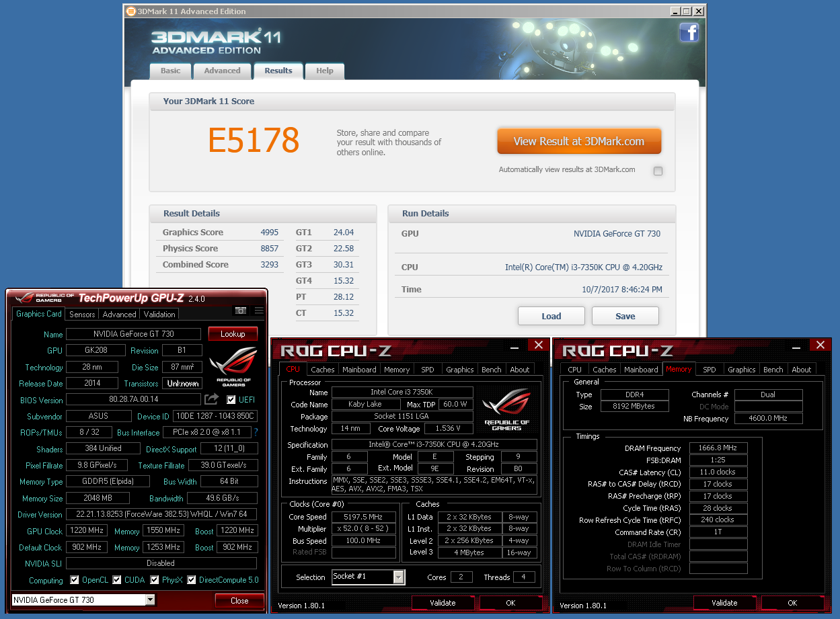The width and height of the screenshot is (840, 619).
Task: Toggle the DirectCompute 5.0 checkbox
Action: pyautogui.click(x=191, y=579)
